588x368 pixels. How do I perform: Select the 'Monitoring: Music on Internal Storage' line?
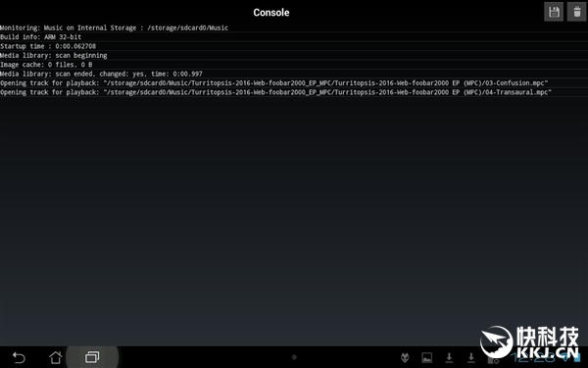pyautogui.click(x=294, y=27)
